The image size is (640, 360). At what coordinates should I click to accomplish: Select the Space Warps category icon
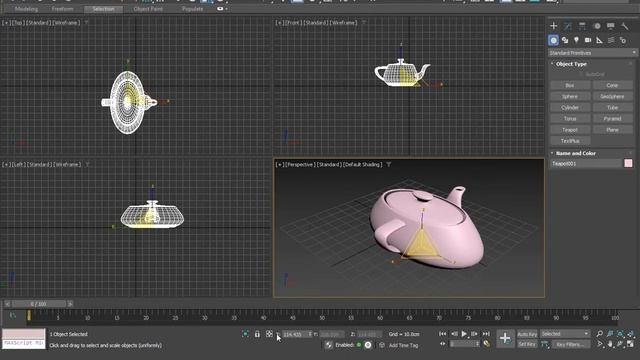pos(611,40)
